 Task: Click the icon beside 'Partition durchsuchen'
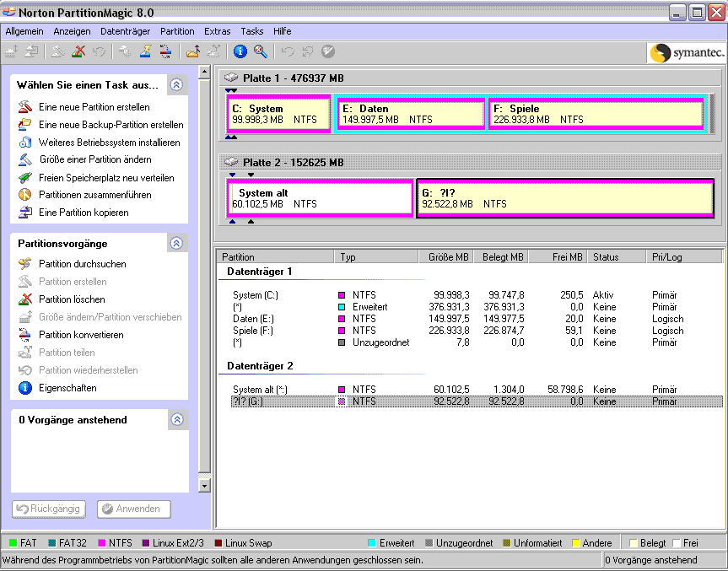coord(25,264)
